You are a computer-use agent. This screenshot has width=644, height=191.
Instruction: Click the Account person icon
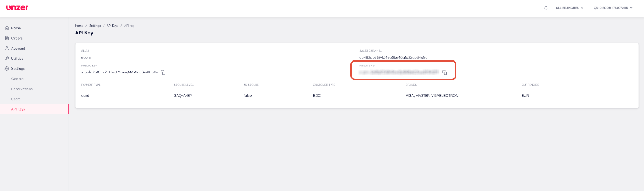(7, 48)
